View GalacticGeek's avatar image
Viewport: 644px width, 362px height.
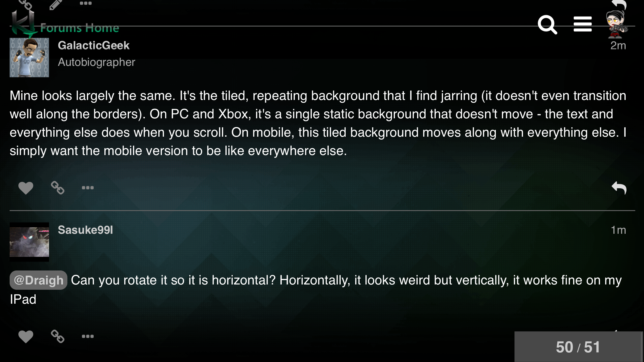tap(29, 57)
